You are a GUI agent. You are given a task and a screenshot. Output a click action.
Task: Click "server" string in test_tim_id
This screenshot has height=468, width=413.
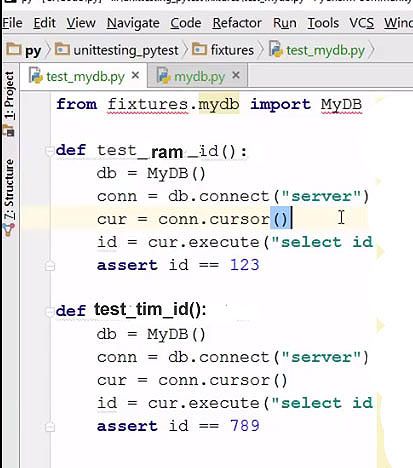click(321, 357)
